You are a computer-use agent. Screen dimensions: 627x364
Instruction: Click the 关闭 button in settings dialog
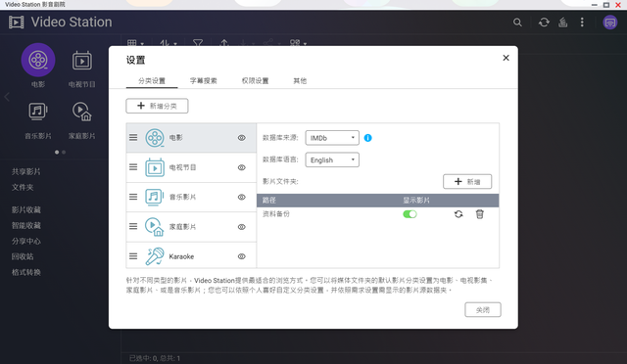[483, 309]
